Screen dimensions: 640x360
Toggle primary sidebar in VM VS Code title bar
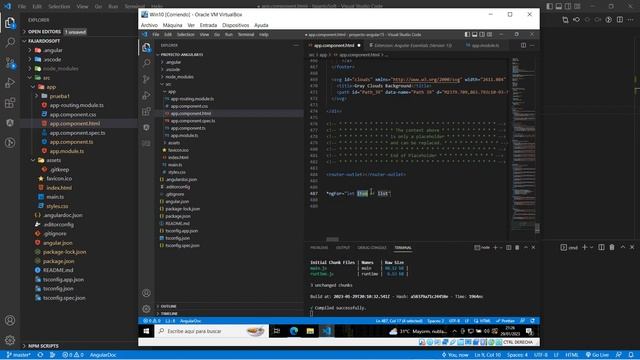(x=467, y=35)
